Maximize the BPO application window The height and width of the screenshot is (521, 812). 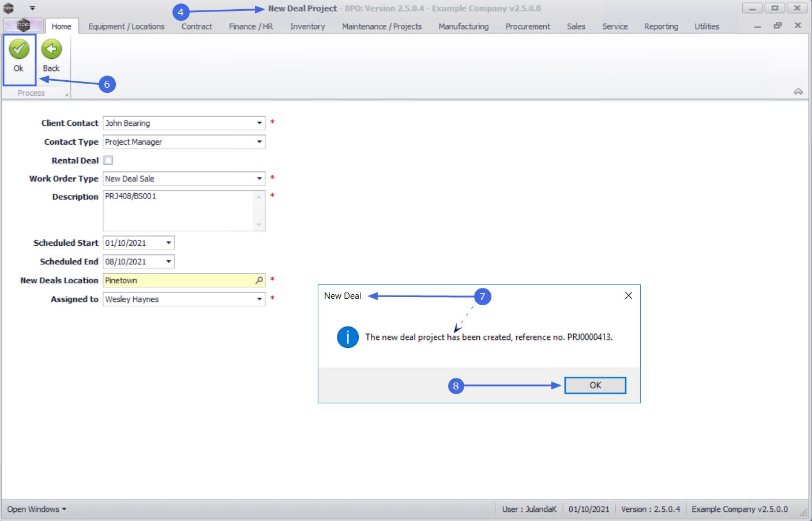tap(775, 8)
